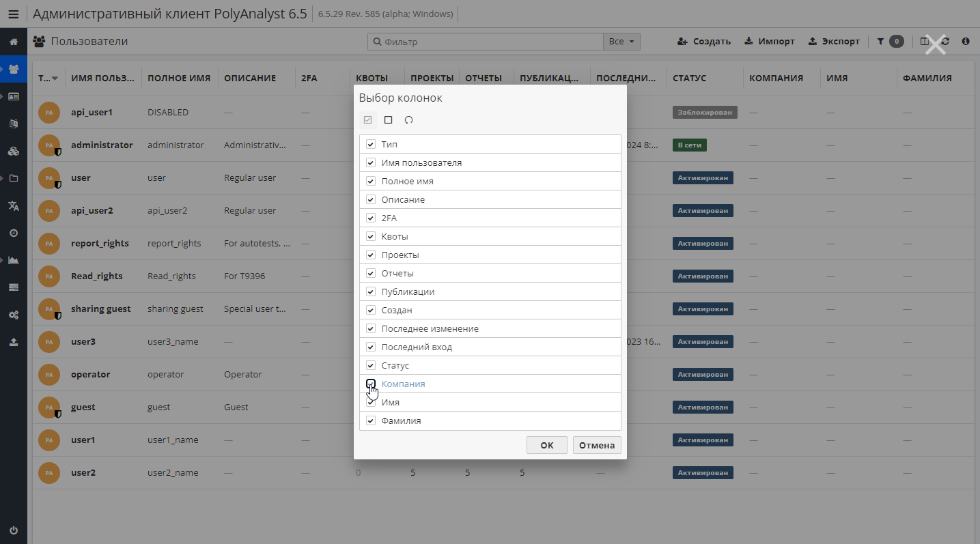Toggle the Полное имя checkbox

(371, 181)
